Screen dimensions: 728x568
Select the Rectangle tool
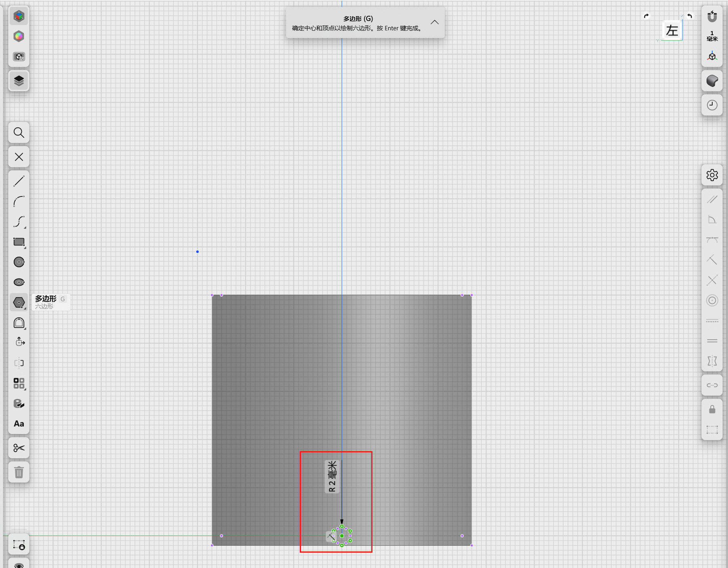pos(19,242)
